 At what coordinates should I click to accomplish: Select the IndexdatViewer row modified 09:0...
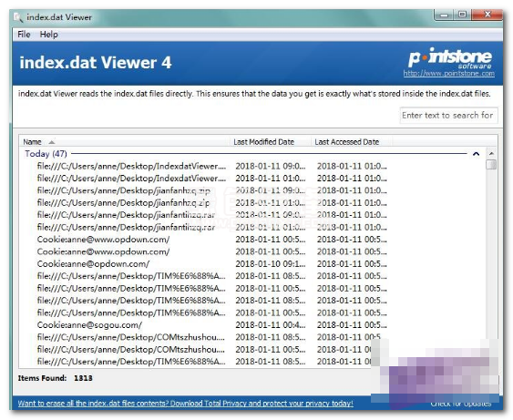[x=212, y=166]
